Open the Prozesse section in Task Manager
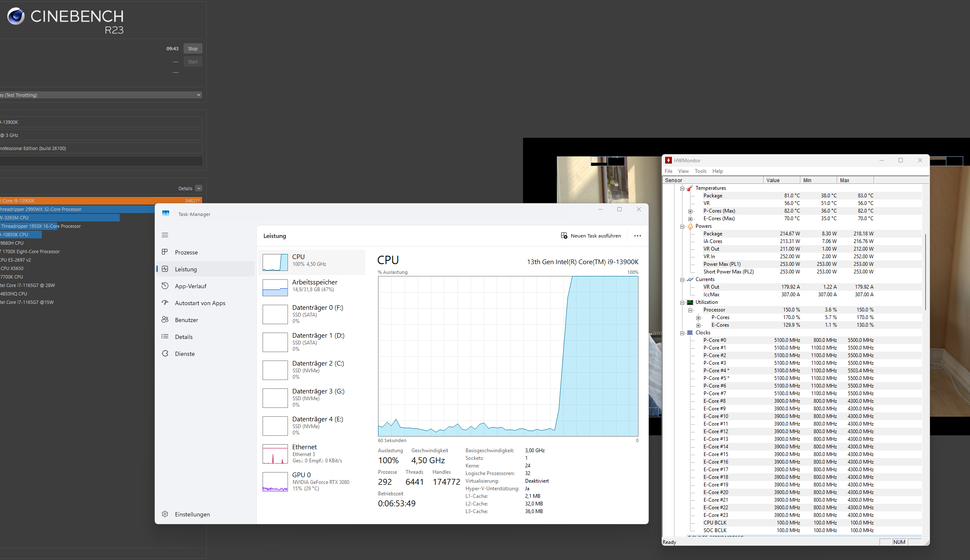 [186, 252]
